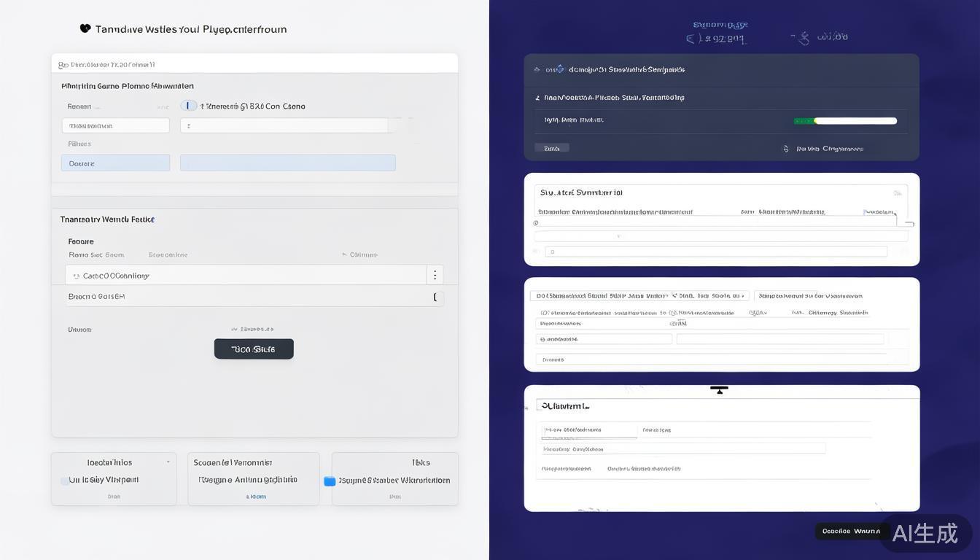
Task: Click the figure icon at top right of dark area
Action: [804, 37]
